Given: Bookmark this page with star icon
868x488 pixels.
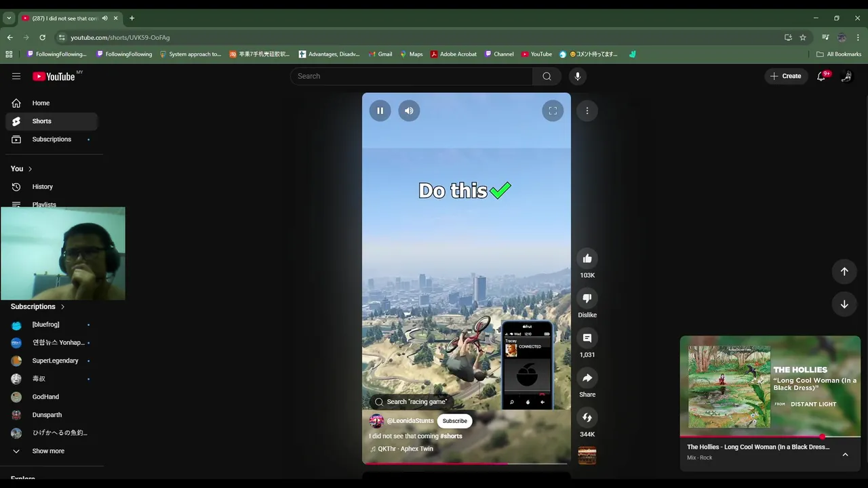Looking at the screenshot, I should [x=803, y=37].
